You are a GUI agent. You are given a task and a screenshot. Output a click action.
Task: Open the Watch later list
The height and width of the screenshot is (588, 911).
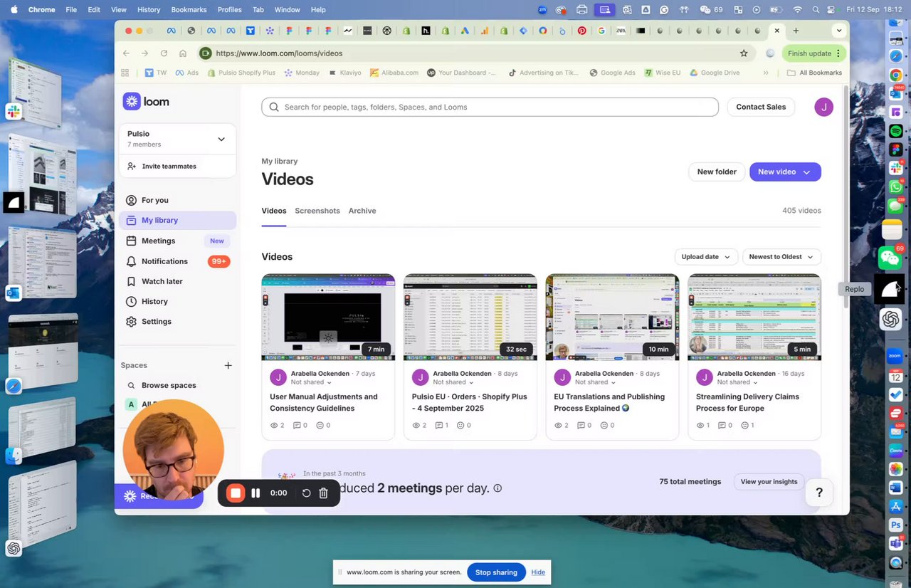point(177,281)
